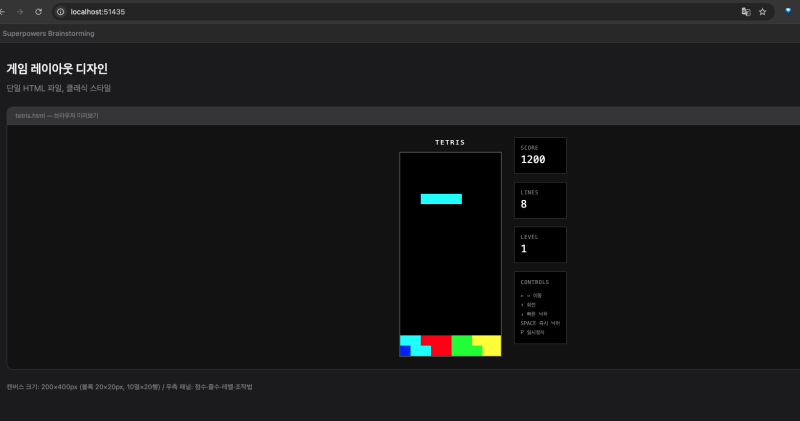Click the score value 1200

[x=533, y=160]
